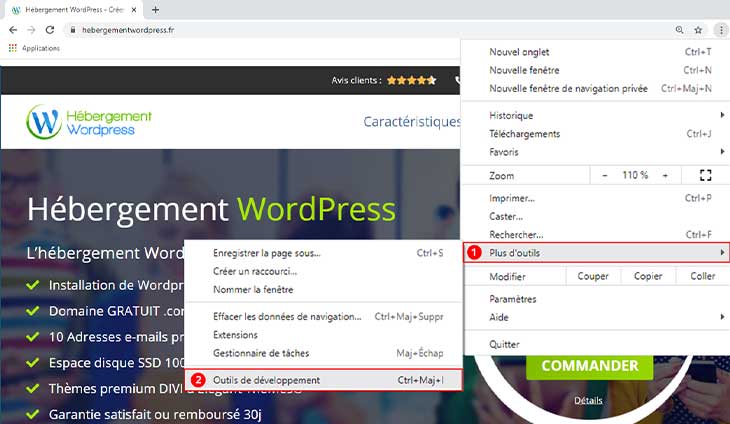Choose Nommer la fenêtre
The width and height of the screenshot is (730, 424).
324,289
